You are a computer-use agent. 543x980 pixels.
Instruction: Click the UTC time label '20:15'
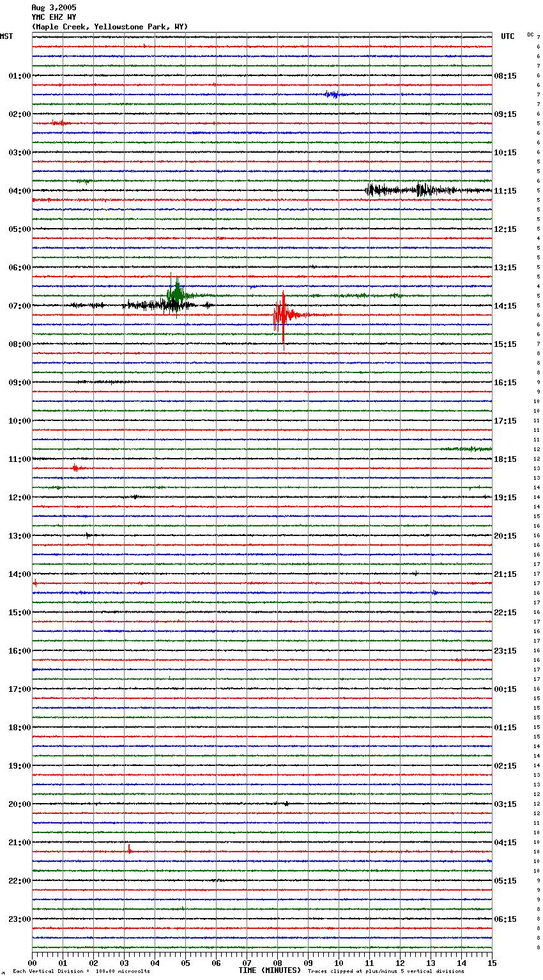(x=505, y=536)
